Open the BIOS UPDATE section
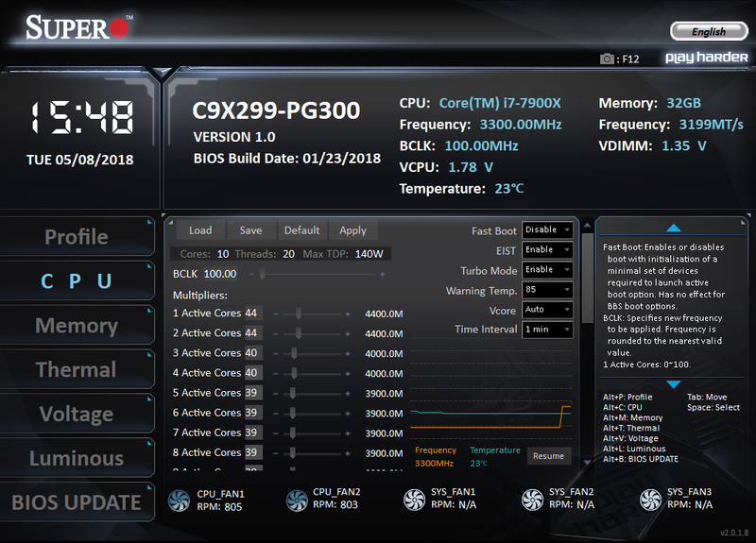The image size is (756, 543). (x=77, y=502)
